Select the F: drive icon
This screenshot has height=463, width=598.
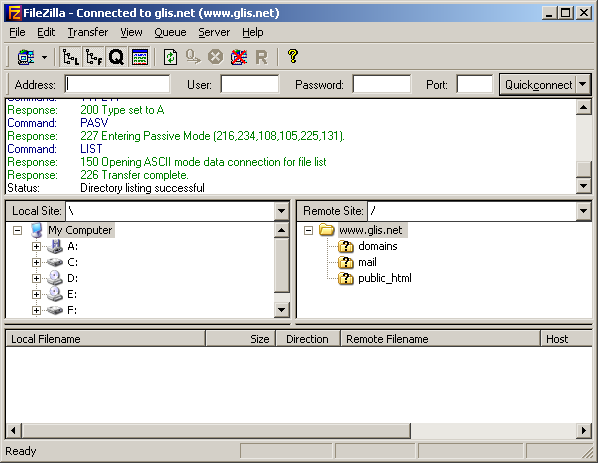(55, 310)
